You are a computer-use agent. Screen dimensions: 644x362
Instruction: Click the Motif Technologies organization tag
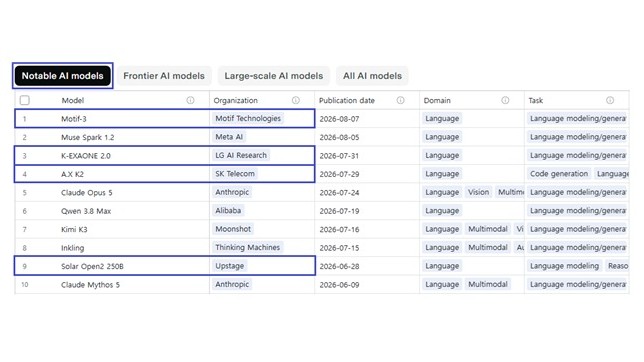pyautogui.click(x=248, y=118)
